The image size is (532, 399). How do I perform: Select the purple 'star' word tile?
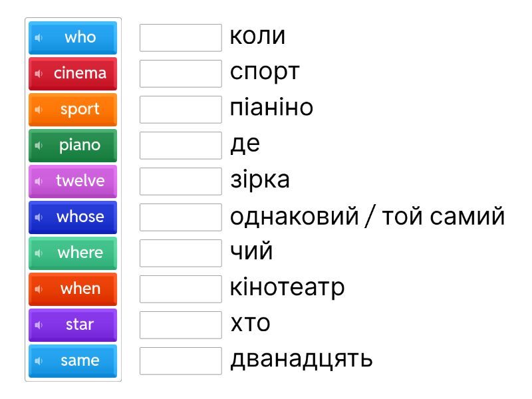click(79, 325)
